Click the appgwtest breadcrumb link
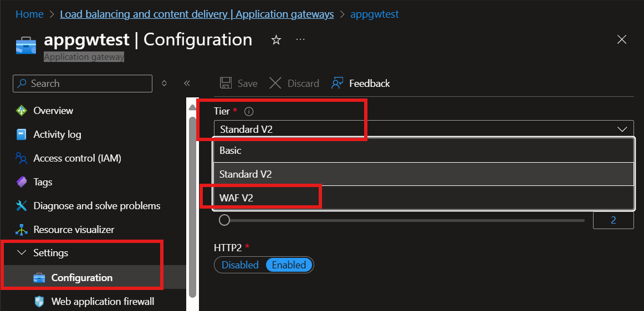 [374, 14]
